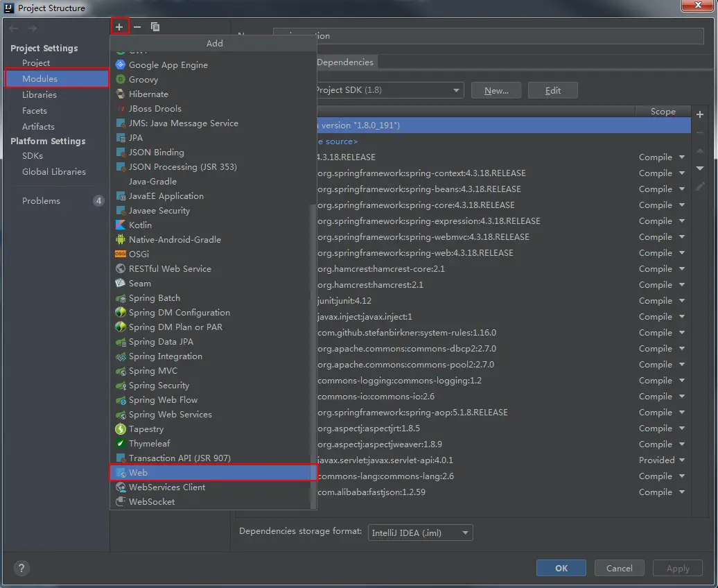This screenshot has width=718, height=588.
Task: Open scope dropdown for aspectjweaver
Action: [682, 444]
